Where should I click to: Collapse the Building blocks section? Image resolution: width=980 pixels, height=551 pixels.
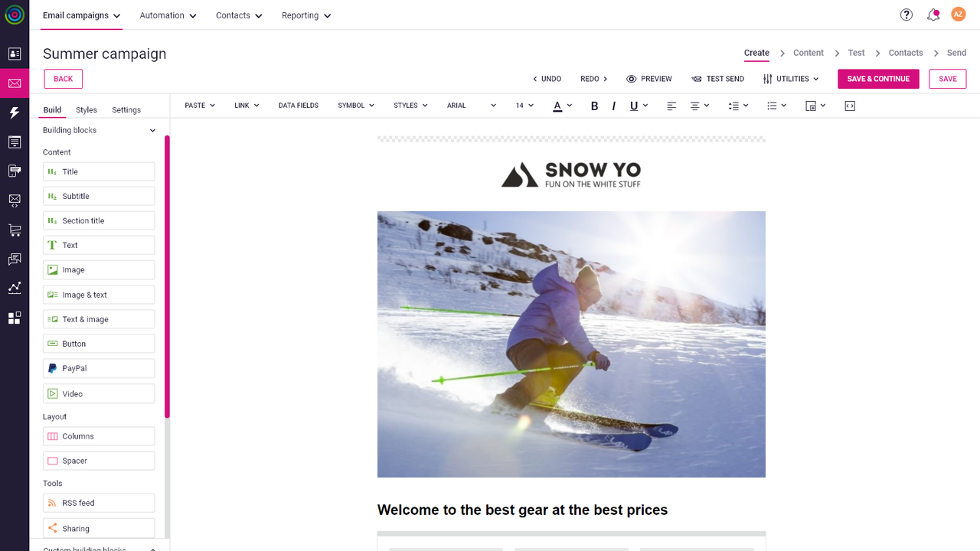pyautogui.click(x=152, y=131)
